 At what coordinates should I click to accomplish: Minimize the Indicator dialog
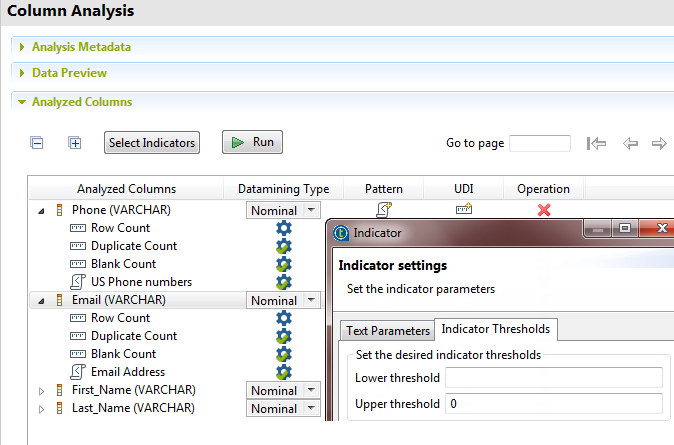click(x=598, y=229)
